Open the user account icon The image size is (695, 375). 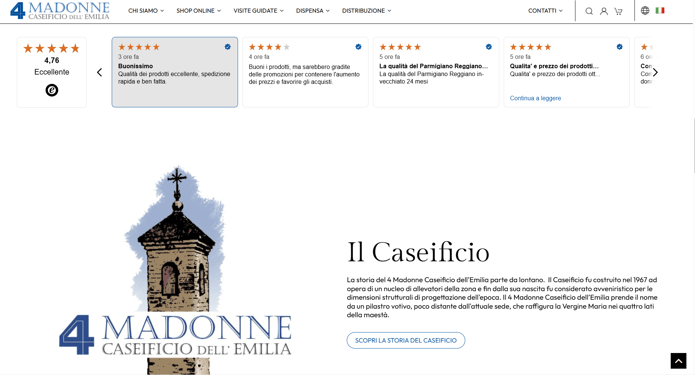(604, 11)
